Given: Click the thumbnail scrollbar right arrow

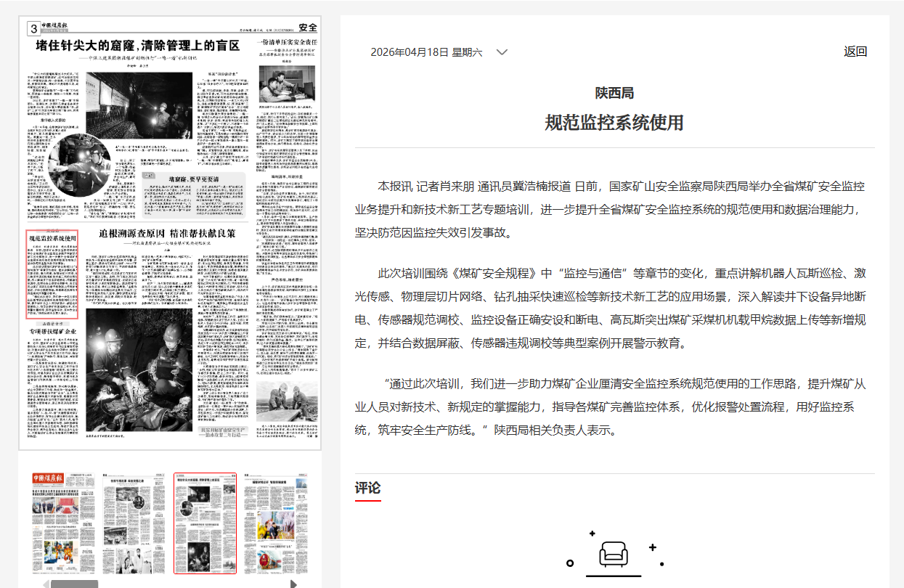Looking at the screenshot, I should [x=293, y=583].
